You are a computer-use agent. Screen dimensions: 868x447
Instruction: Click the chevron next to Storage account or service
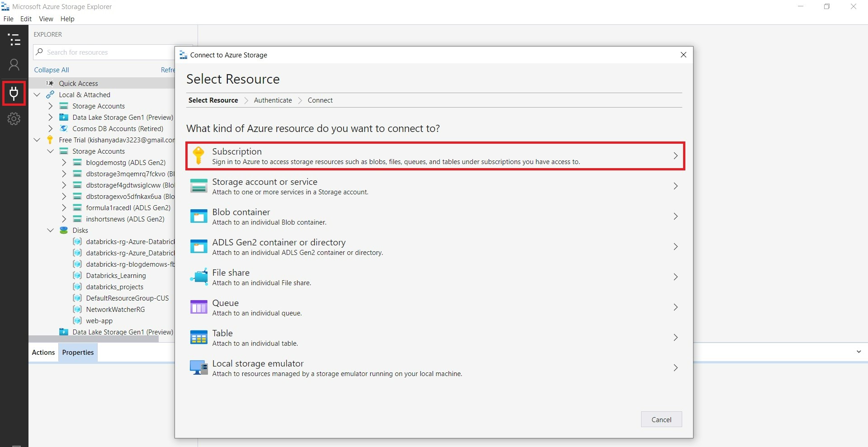675,186
